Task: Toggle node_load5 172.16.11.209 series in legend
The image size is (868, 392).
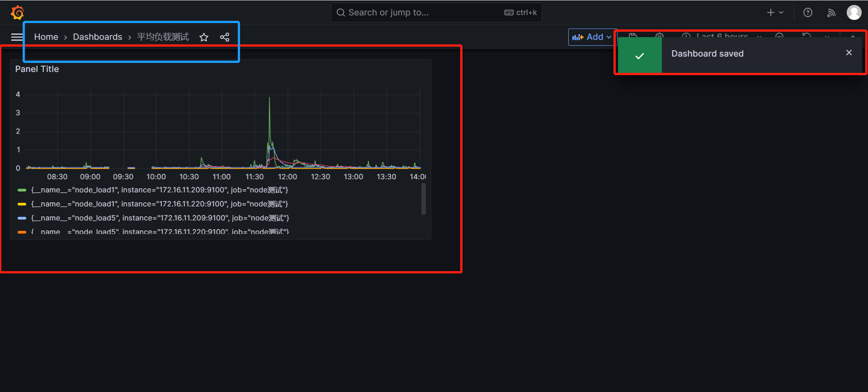Action: click(160, 218)
